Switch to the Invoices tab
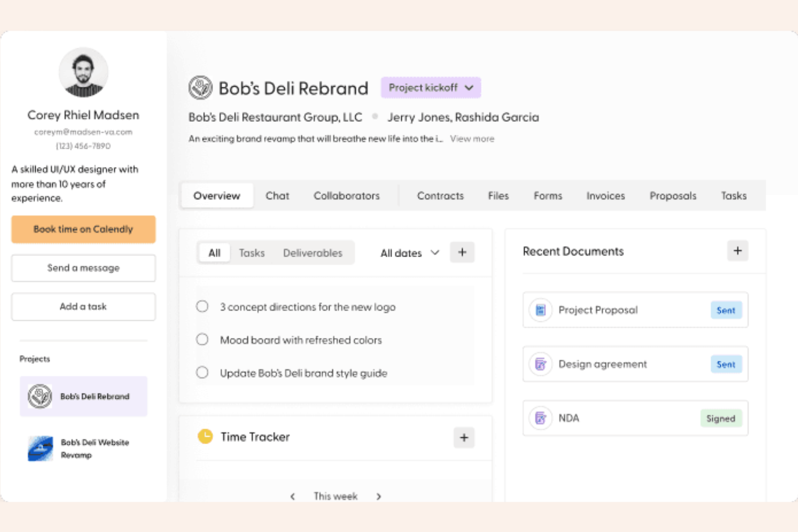 coord(605,196)
